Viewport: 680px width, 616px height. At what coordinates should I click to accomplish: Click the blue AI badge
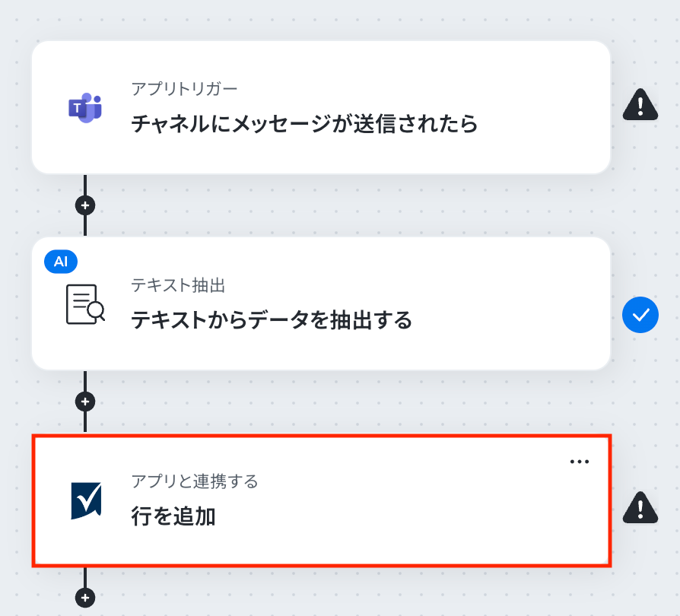[x=61, y=262]
